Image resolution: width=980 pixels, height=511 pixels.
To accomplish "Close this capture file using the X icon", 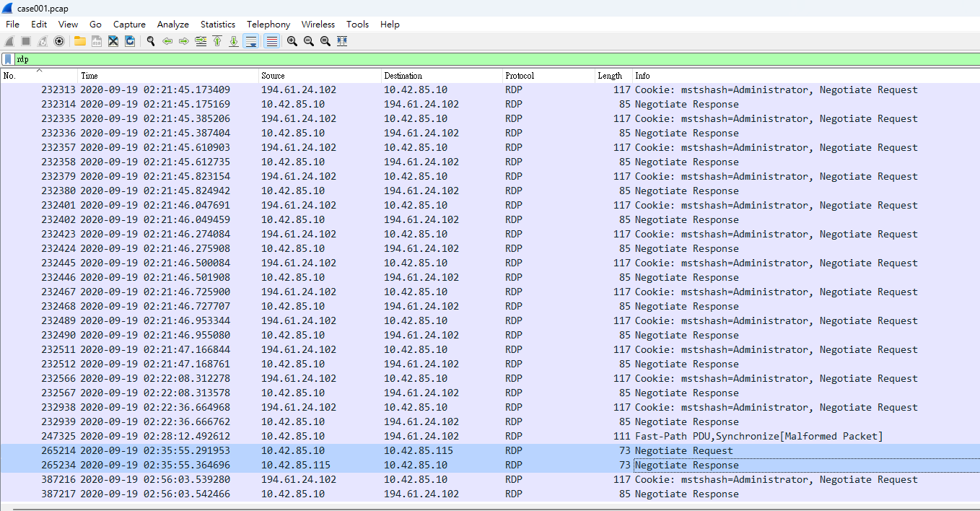I will [x=113, y=41].
